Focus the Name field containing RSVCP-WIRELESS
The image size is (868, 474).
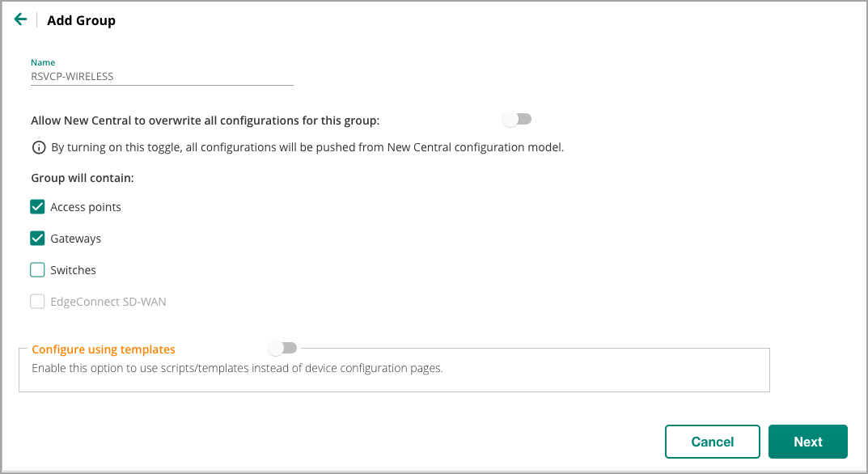pyautogui.click(x=162, y=76)
